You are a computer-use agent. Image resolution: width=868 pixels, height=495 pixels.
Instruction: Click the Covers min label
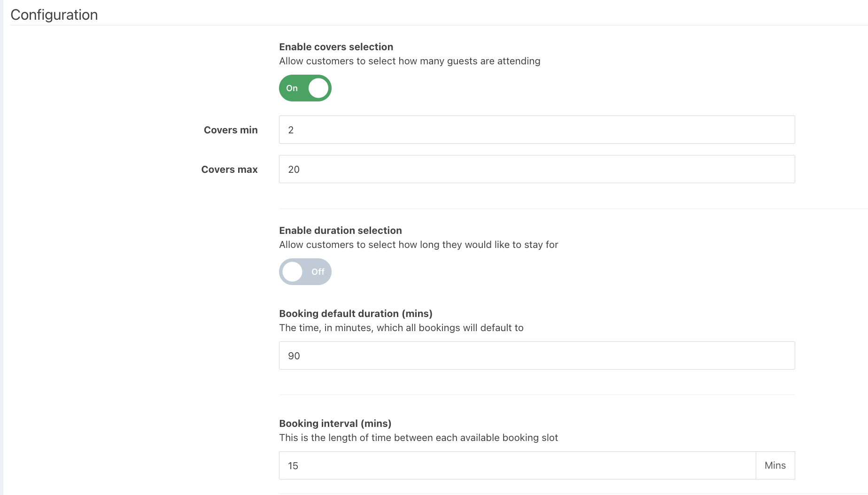tap(231, 130)
